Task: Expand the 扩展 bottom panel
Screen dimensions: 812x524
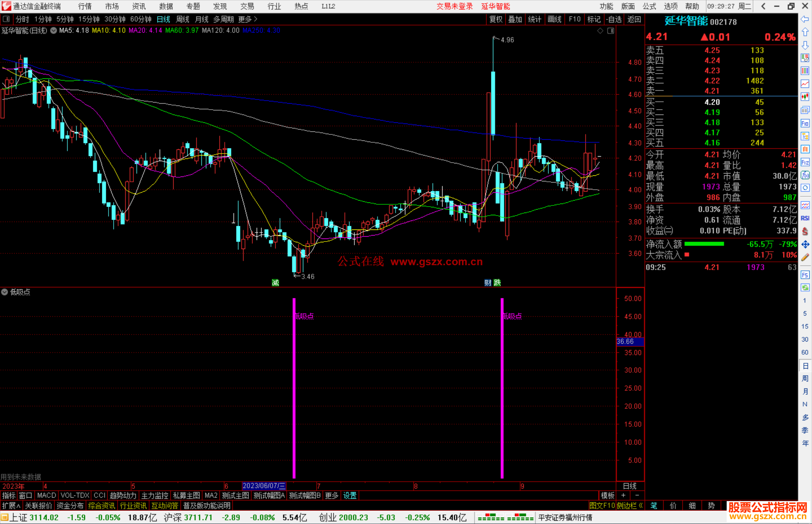Action: [x=11, y=506]
